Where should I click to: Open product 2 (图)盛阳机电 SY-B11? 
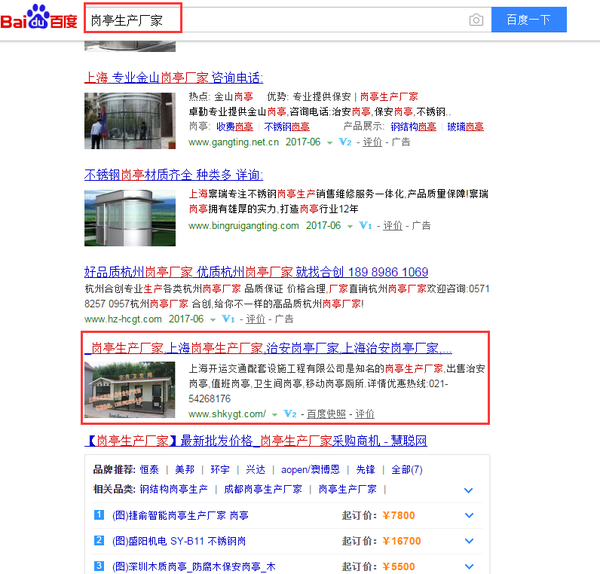coord(179,541)
